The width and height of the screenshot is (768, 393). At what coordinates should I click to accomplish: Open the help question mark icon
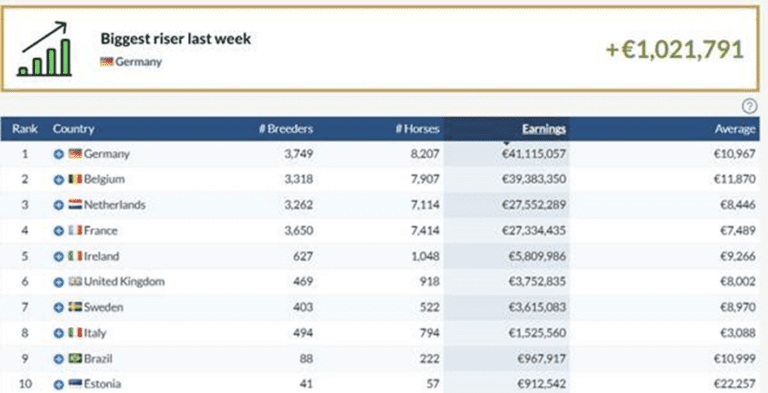(749, 106)
